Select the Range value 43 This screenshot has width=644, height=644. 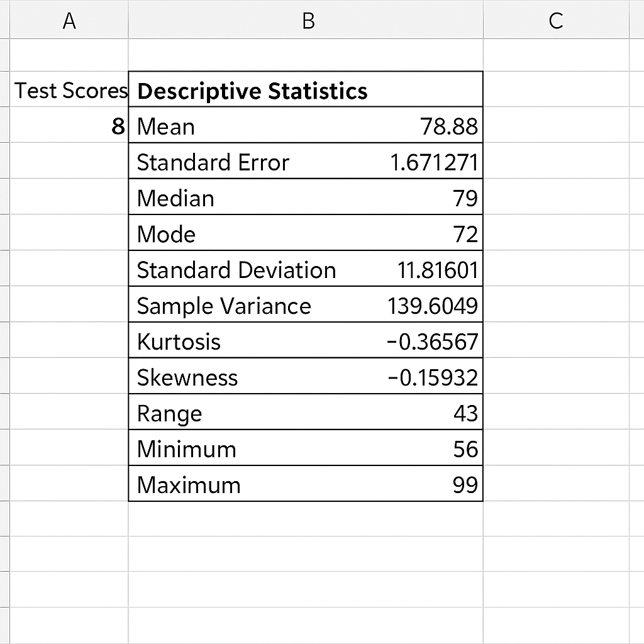pos(465,413)
